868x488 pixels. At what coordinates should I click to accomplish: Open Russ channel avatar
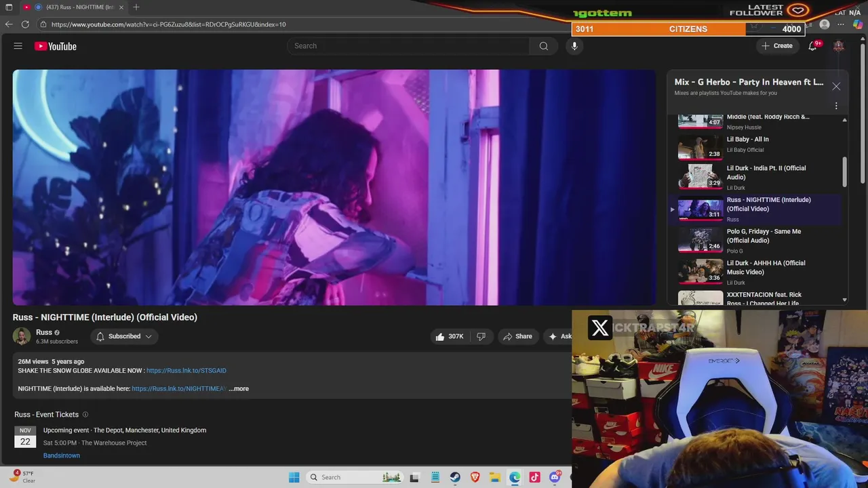click(x=22, y=336)
